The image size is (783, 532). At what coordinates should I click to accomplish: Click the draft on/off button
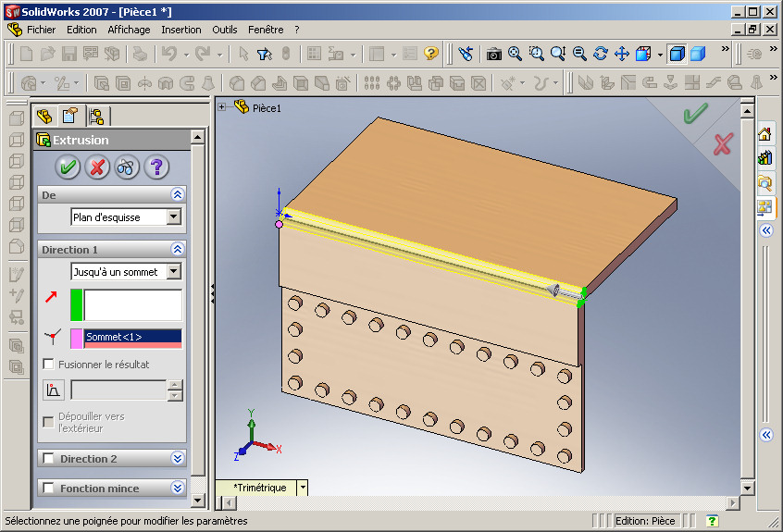(x=54, y=390)
